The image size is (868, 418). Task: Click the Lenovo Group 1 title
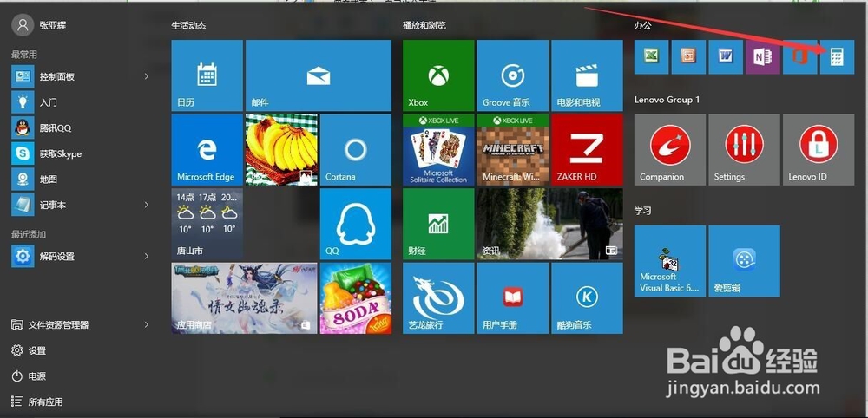[x=667, y=100]
